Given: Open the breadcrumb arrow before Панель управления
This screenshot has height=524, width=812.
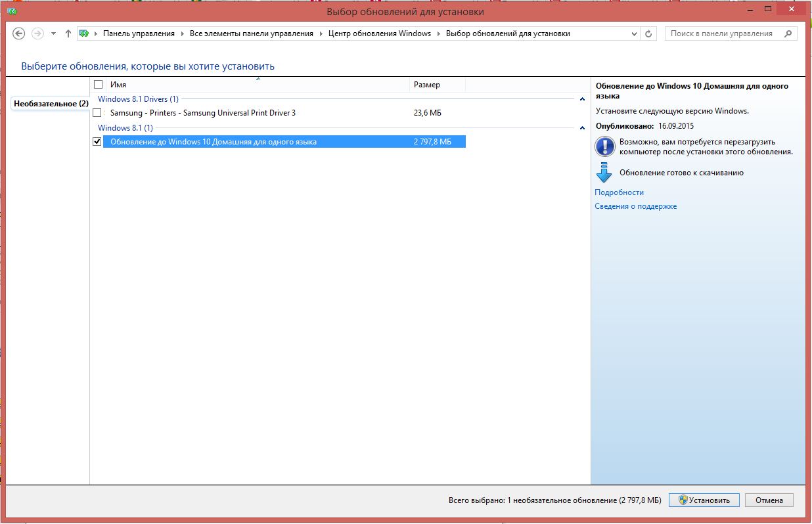Looking at the screenshot, I should pos(97,33).
